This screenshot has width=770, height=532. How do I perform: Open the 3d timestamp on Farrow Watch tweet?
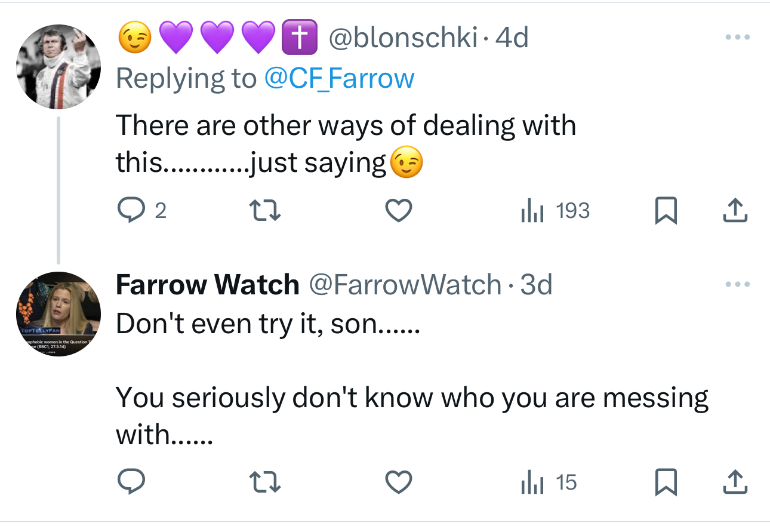(536, 285)
